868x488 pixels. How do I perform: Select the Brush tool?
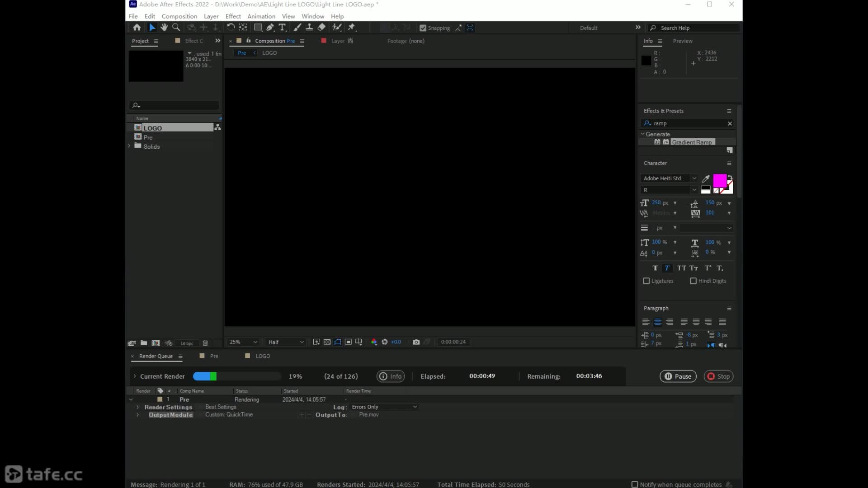(297, 28)
